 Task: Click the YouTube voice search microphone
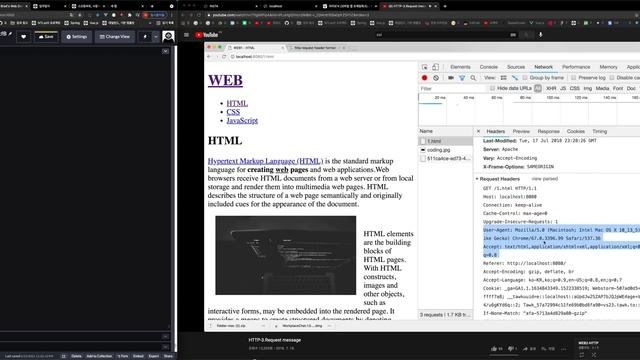click(x=540, y=35)
